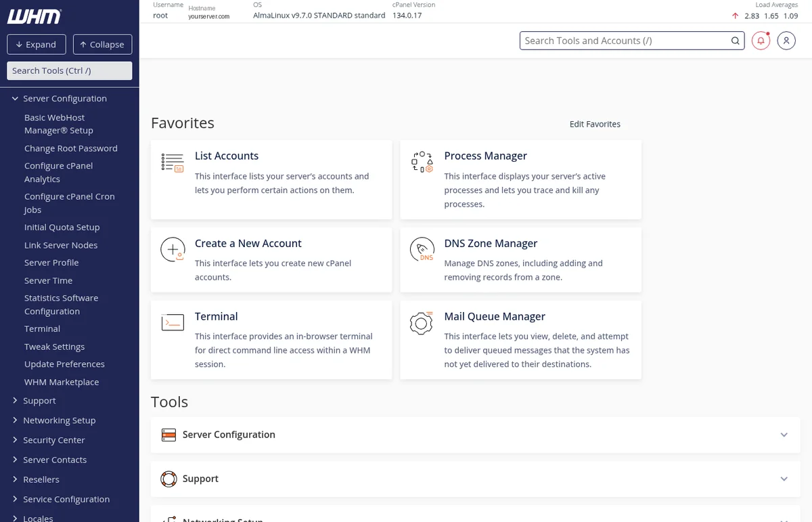The height and width of the screenshot is (522, 812).
Task: Click the WHM logo
Action: (35, 16)
